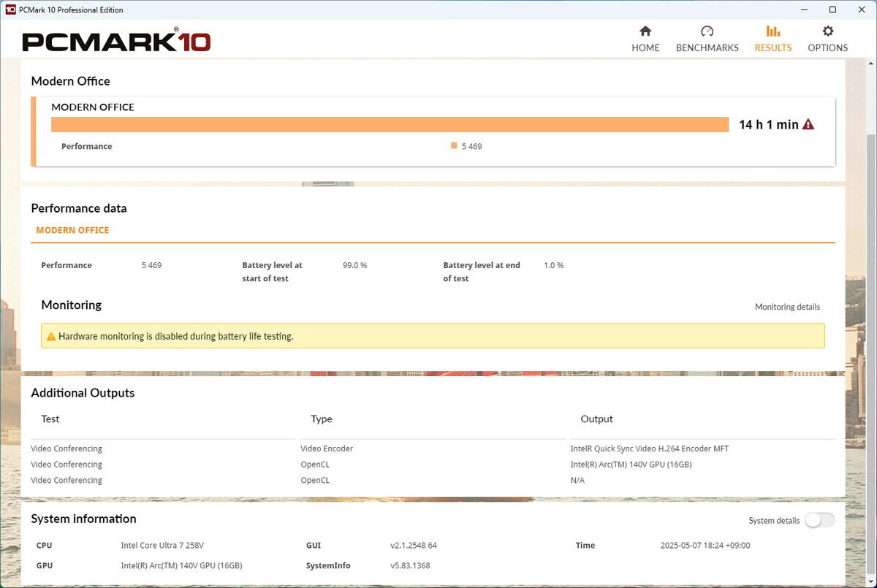Image resolution: width=877 pixels, height=588 pixels.
Task: Click the GUI version v2.1.2548 64
Action: [414, 546]
